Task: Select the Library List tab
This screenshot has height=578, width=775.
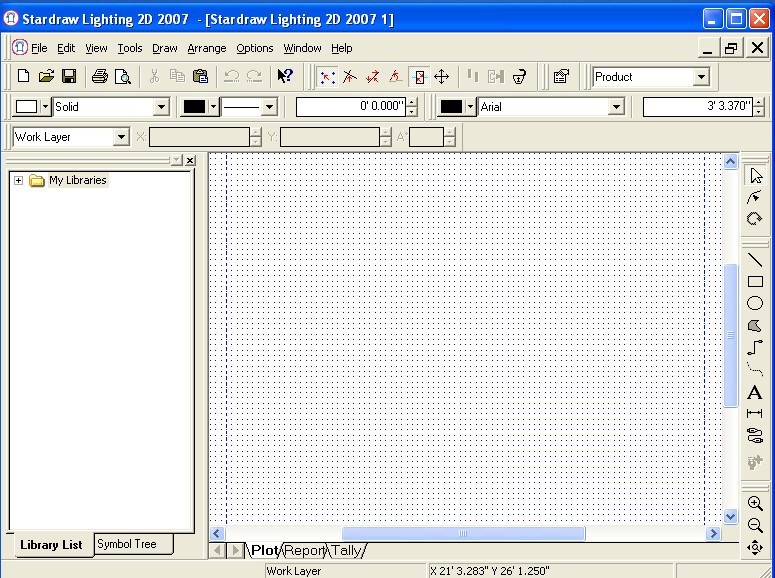Action: [x=51, y=545]
